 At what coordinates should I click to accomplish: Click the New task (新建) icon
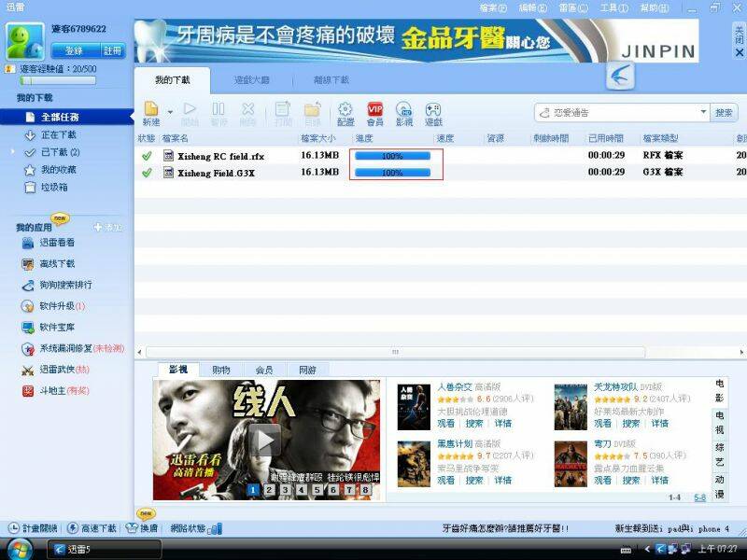point(151,109)
